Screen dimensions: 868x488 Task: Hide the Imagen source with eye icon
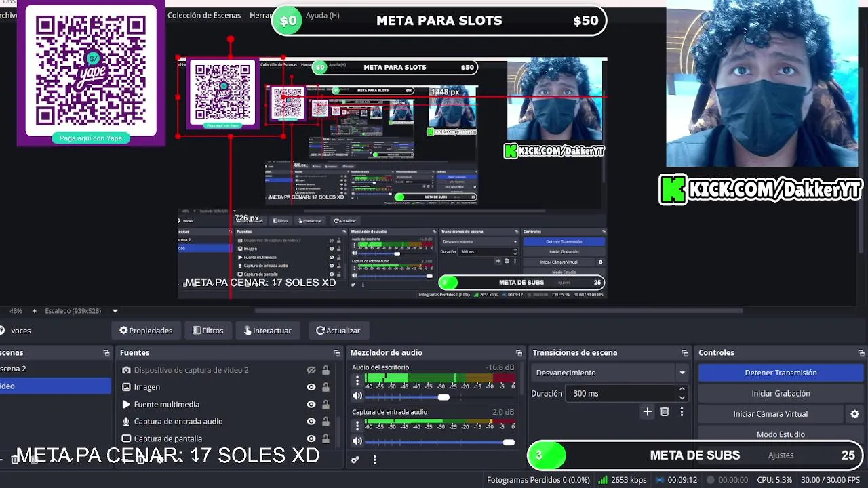coord(311,387)
